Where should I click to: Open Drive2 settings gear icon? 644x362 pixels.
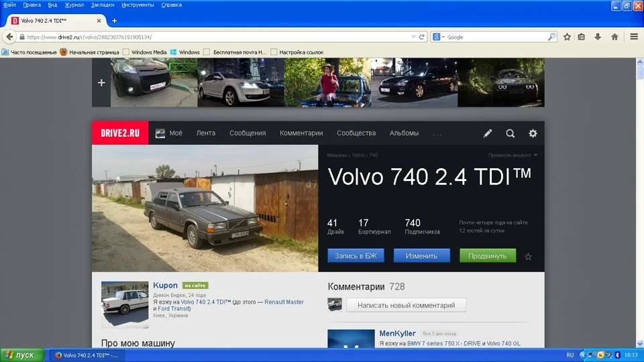533,133
